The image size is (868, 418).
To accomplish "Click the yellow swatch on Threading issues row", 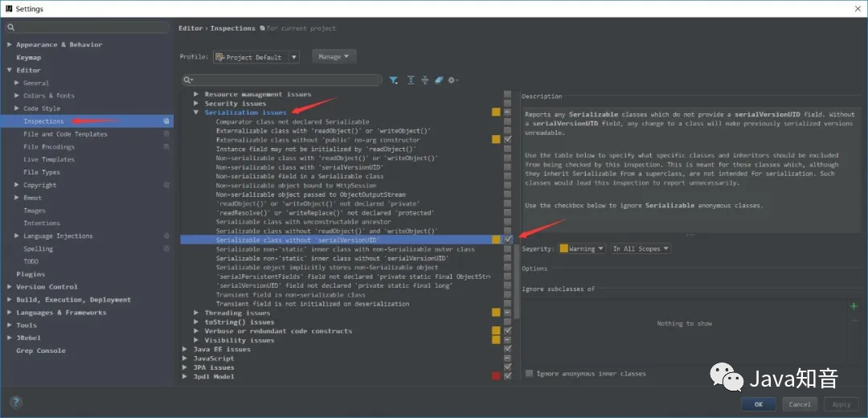I will (496, 313).
